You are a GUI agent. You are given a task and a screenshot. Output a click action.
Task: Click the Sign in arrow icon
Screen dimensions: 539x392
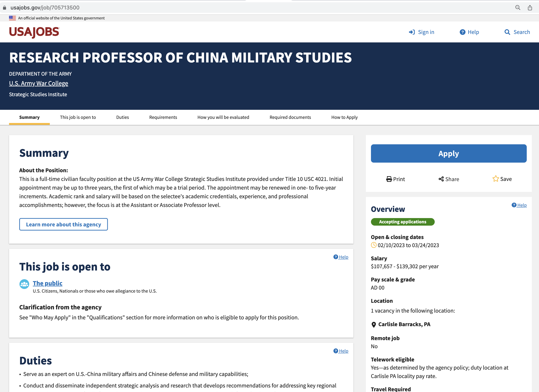pyautogui.click(x=412, y=32)
